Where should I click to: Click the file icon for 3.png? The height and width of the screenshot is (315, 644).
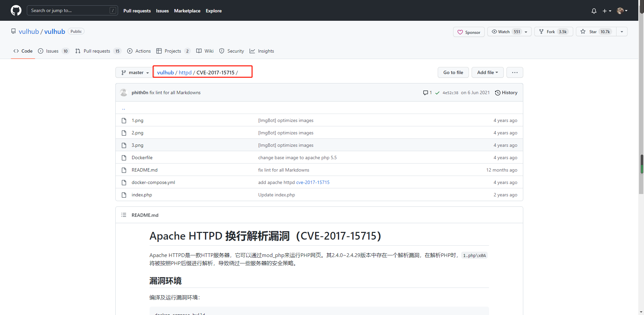[x=124, y=145]
